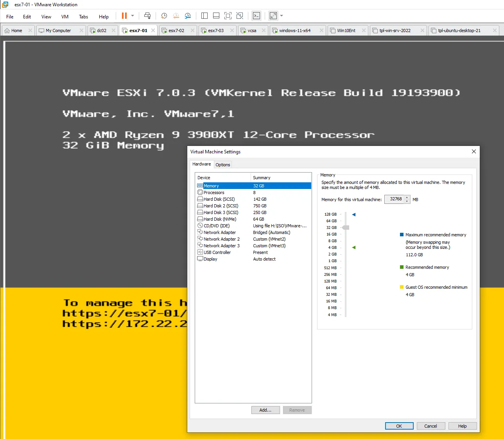This screenshot has width=504, height=439.
Task: Close the esx7-01 tab
Action: tap(153, 31)
